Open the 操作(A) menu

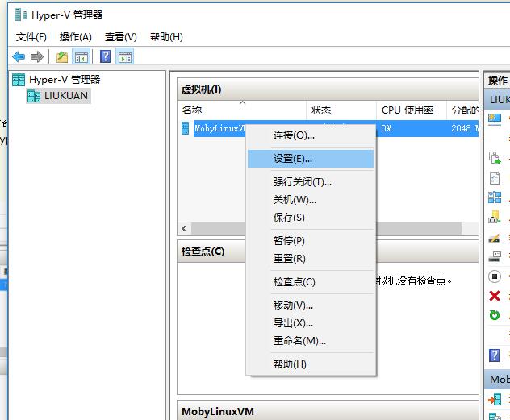tap(76, 37)
